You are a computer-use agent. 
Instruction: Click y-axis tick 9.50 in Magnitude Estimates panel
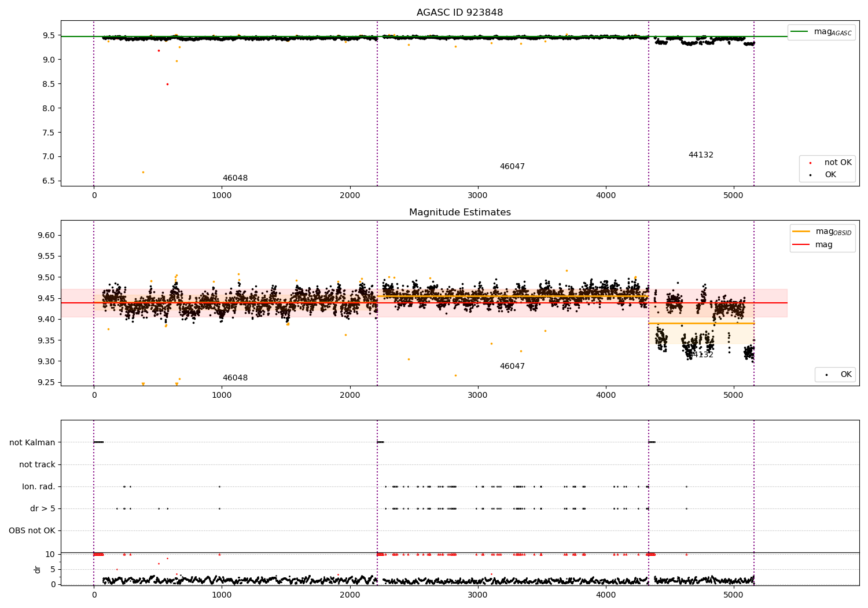click(x=47, y=277)
